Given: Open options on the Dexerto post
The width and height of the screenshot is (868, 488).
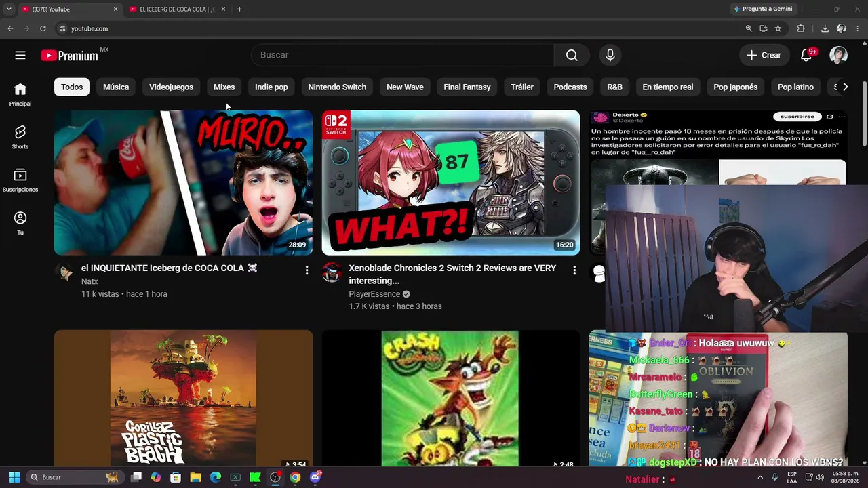Looking at the screenshot, I should tap(842, 117).
